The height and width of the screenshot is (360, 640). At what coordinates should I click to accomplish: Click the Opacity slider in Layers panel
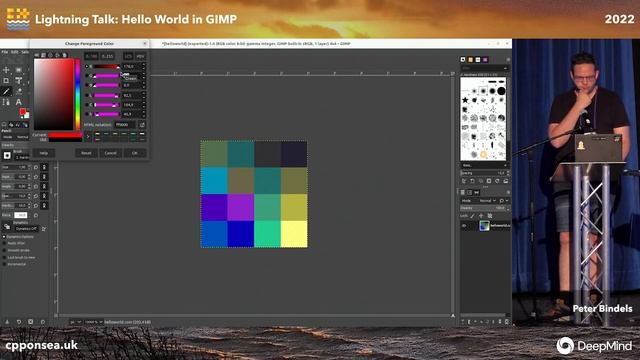[x=484, y=208]
